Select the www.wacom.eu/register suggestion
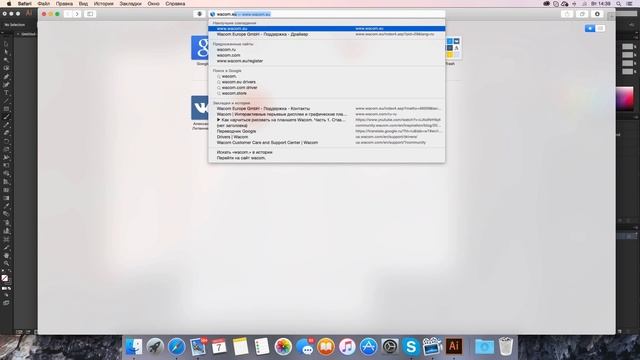640x360 pixels. click(240, 61)
